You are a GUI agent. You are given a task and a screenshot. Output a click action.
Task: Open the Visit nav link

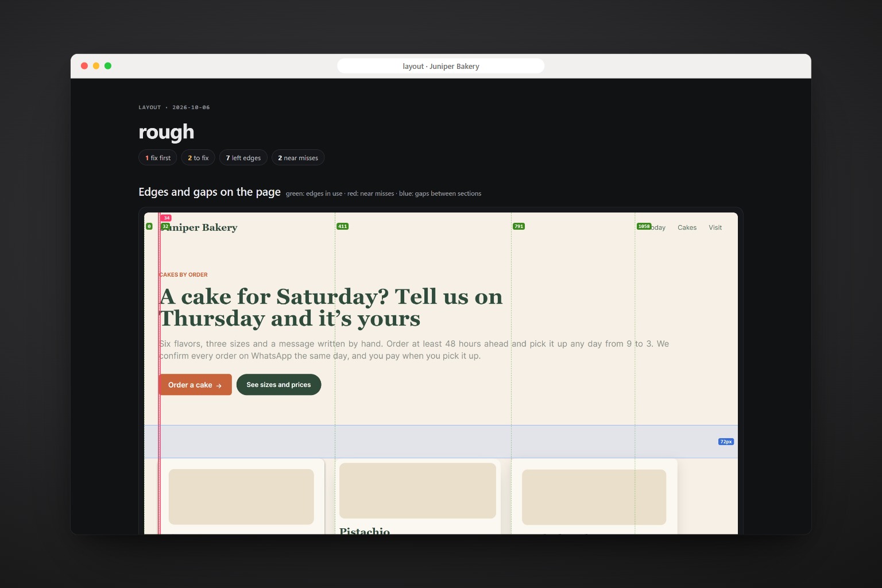715,227
